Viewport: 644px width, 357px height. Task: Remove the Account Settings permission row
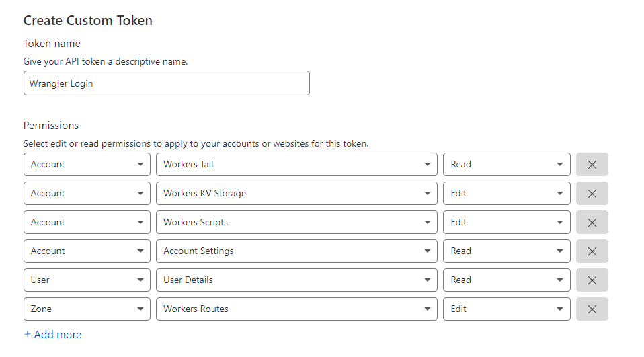point(592,251)
